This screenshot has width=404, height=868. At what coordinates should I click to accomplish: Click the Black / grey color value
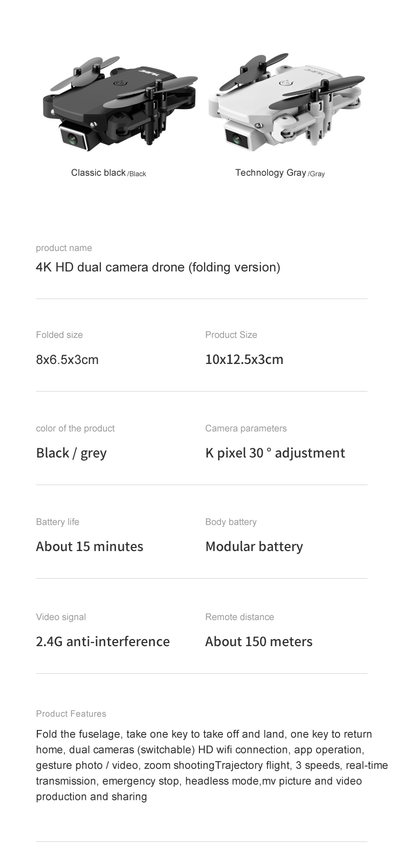[x=71, y=453]
